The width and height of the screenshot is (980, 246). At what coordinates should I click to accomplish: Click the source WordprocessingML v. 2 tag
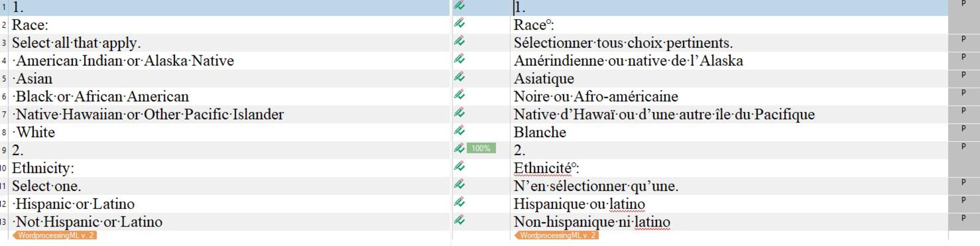55,235
